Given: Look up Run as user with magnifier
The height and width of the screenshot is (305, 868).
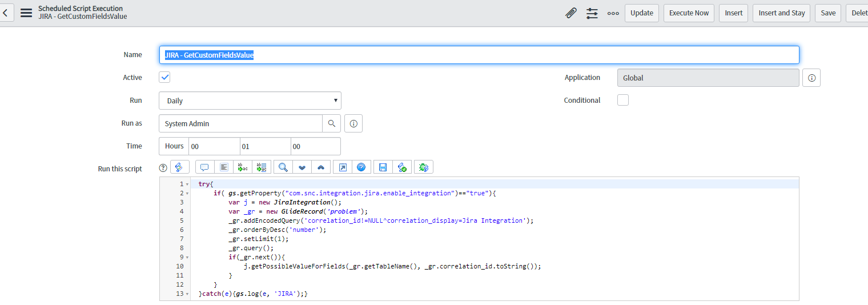Looking at the screenshot, I should 332,123.
